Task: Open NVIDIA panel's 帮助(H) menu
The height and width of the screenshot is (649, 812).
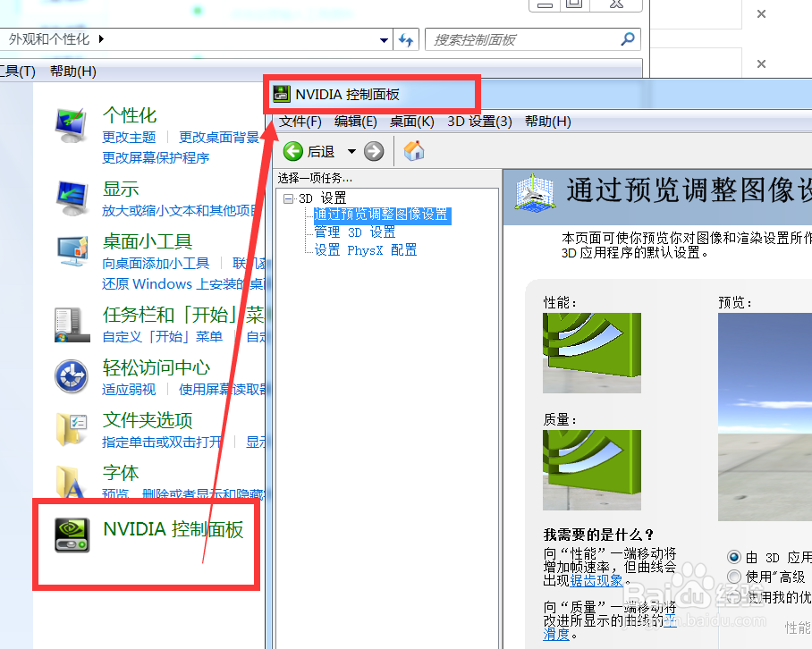Action: coord(548,122)
